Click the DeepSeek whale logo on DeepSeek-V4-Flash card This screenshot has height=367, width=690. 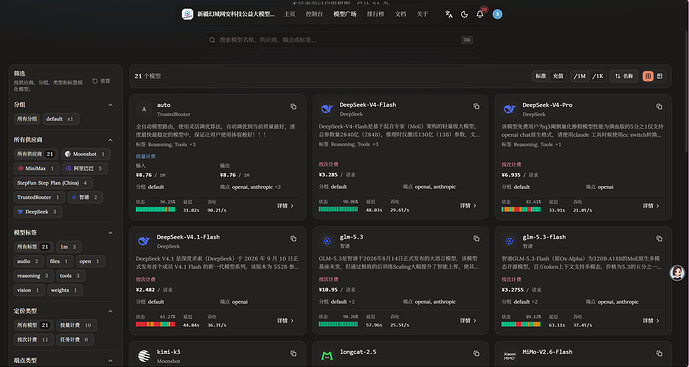pos(327,109)
